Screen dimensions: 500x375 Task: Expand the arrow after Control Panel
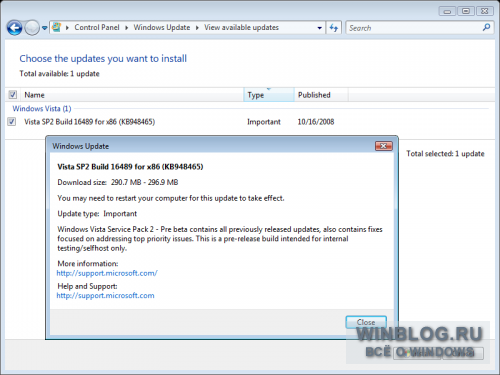click(x=127, y=28)
